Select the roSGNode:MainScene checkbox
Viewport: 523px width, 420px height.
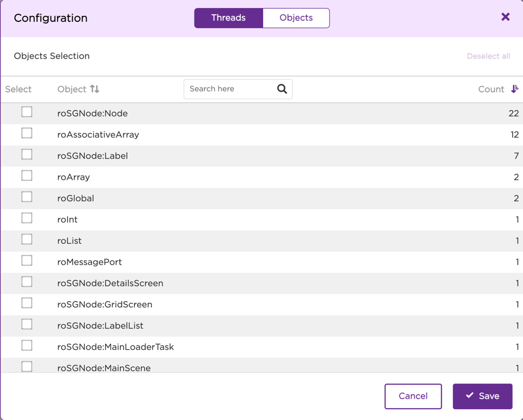(x=27, y=366)
